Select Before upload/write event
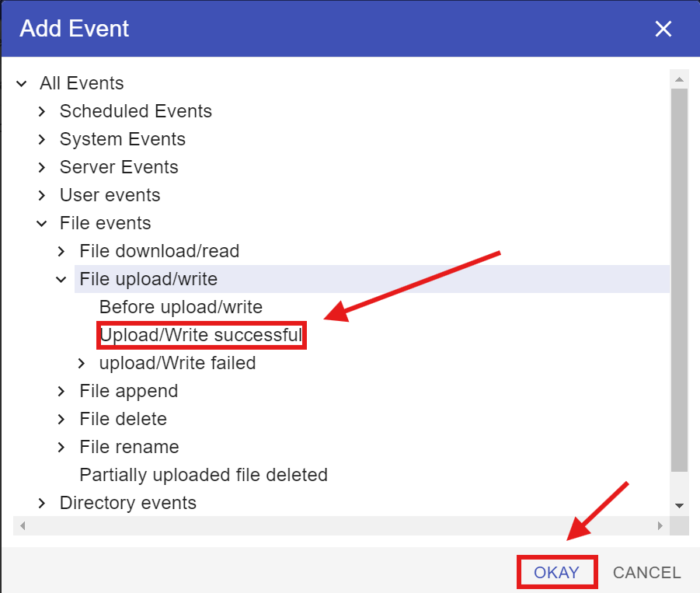 [180, 307]
